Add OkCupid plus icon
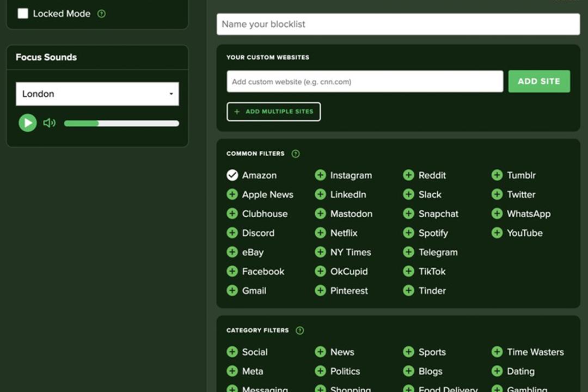 tap(320, 271)
